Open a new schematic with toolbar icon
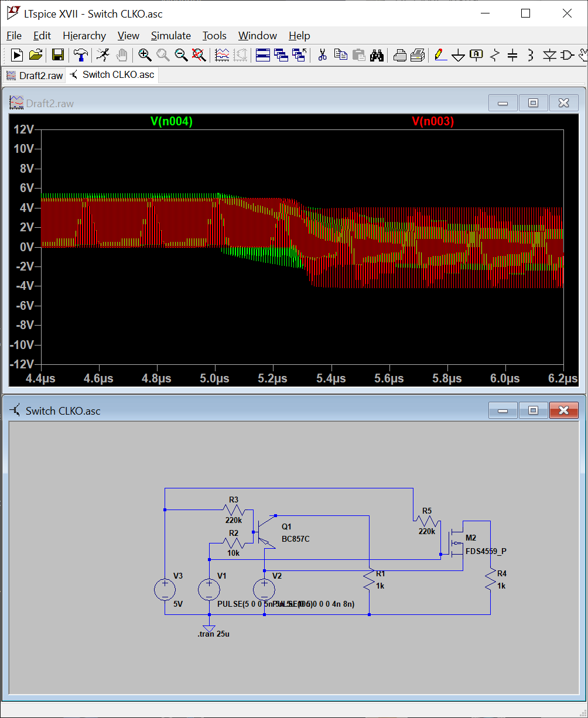 17,55
